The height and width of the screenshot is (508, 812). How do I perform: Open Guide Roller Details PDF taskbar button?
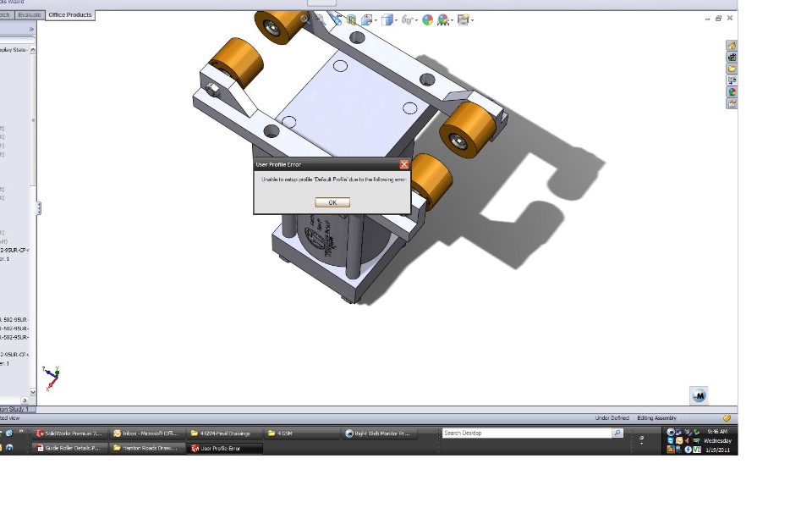[70, 449]
